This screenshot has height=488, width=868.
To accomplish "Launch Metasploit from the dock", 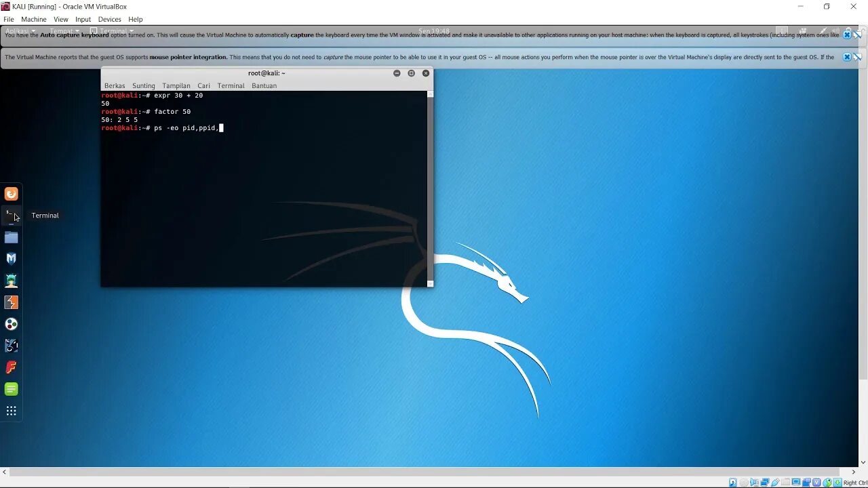I will point(12,259).
